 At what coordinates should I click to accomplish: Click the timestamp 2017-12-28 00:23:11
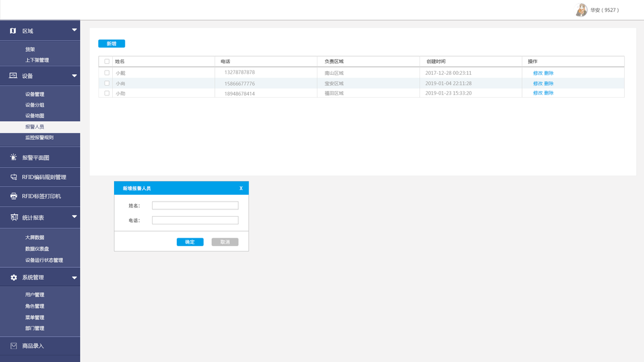tap(448, 73)
